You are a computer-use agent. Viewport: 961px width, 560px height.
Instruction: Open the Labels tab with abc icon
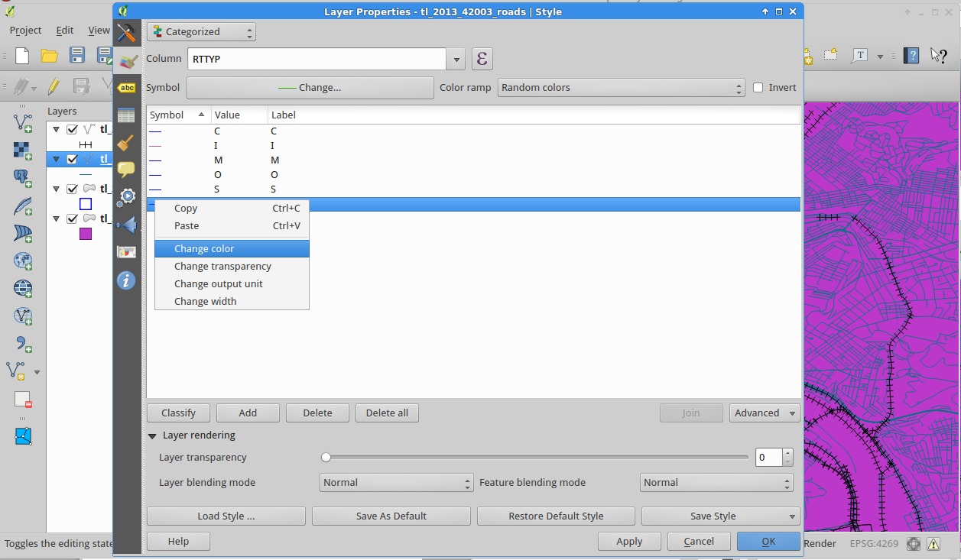127,88
